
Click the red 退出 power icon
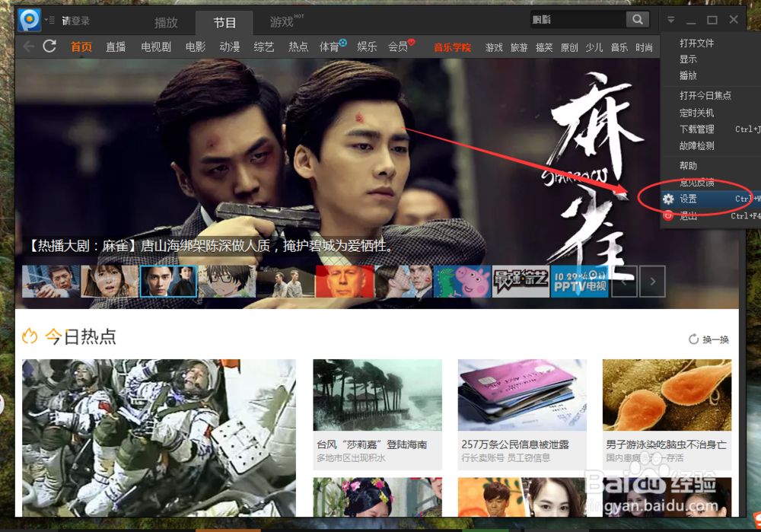[668, 215]
